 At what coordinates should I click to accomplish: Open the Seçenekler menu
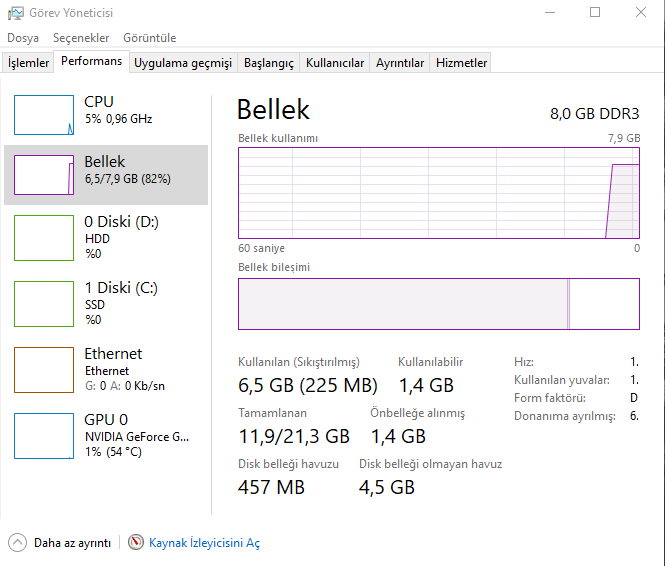point(81,38)
